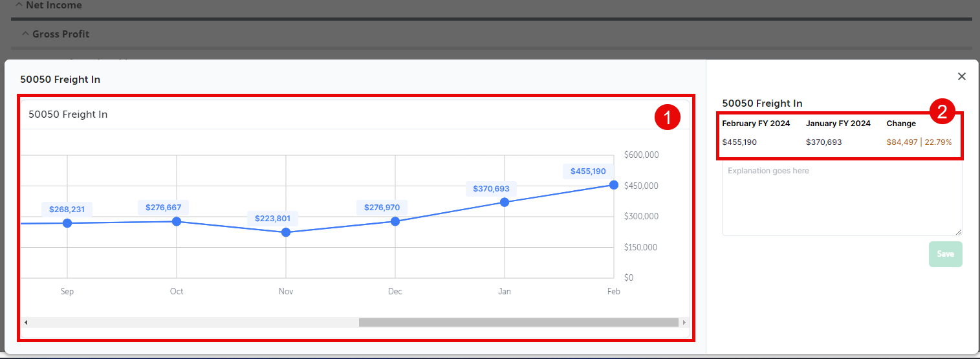Select the September data point on chart
Screen dimensions: 980x359
(x=67, y=223)
